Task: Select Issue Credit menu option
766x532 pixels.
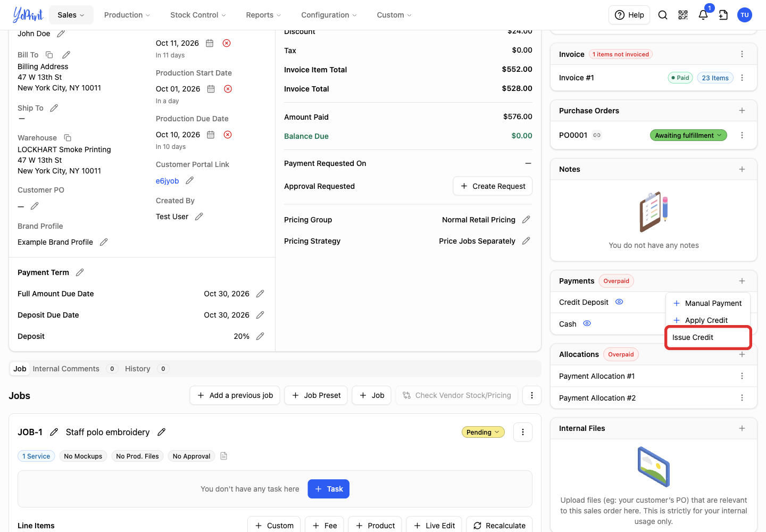Action: (x=707, y=337)
